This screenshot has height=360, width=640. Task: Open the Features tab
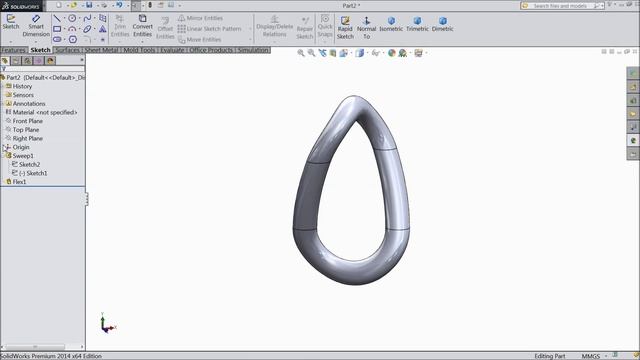(13, 50)
